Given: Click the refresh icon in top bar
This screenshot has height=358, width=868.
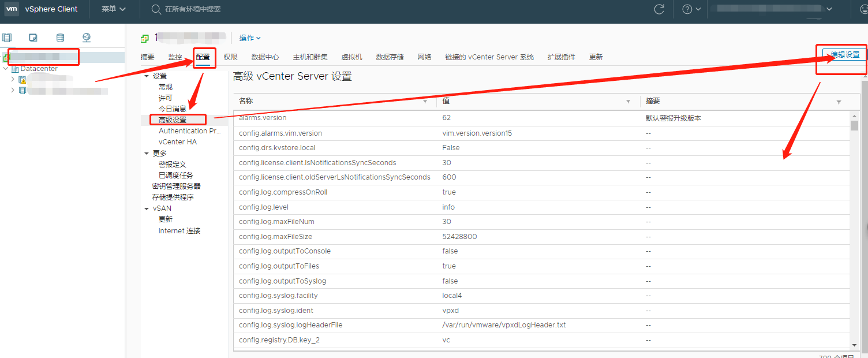Looking at the screenshot, I should pyautogui.click(x=659, y=9).
